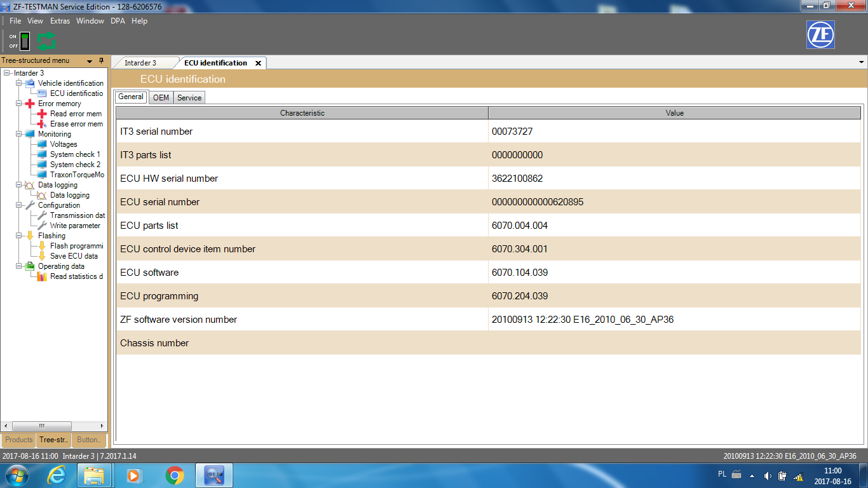Open the Windows Start menu
This screenshot has height=488, width=868.
(x=16, y=475)
